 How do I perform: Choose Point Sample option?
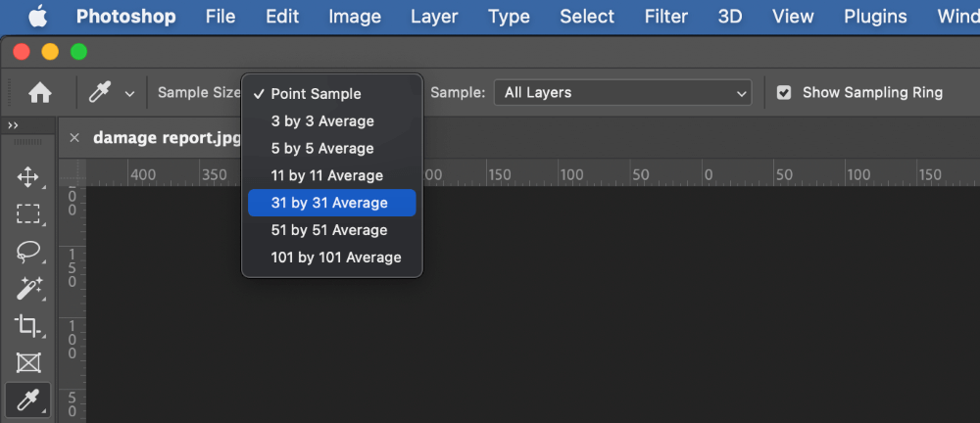(316, 94)
